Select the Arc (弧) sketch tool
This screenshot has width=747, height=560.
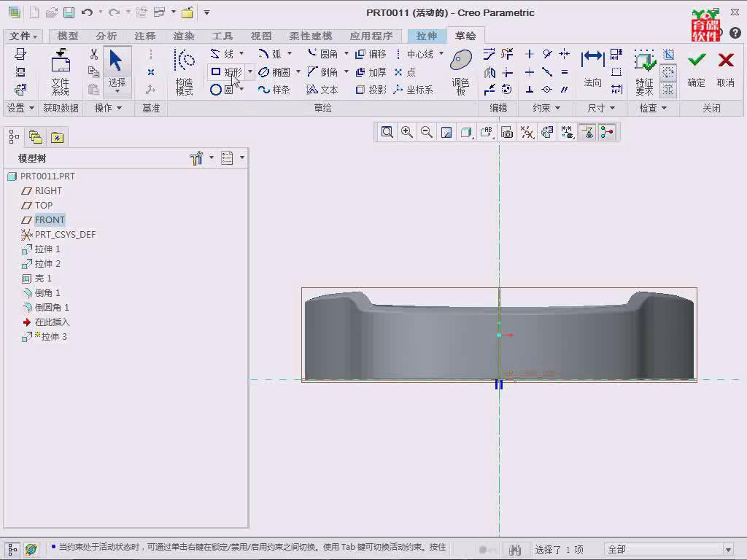270,54
